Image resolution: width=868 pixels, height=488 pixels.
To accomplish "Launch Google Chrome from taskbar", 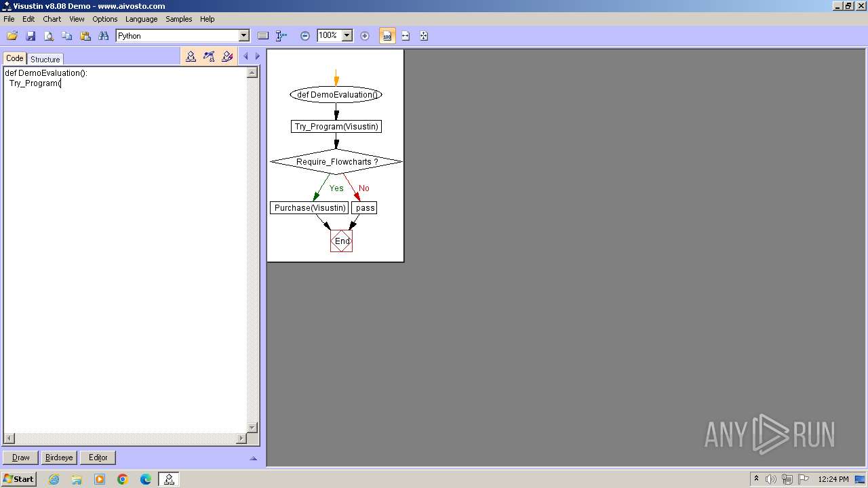I will click(x=123, y=479).
